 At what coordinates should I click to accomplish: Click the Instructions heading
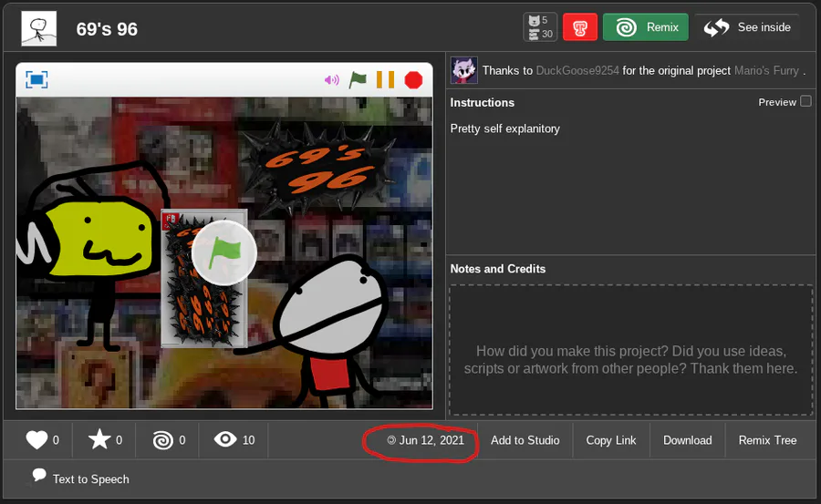[483, 103]
